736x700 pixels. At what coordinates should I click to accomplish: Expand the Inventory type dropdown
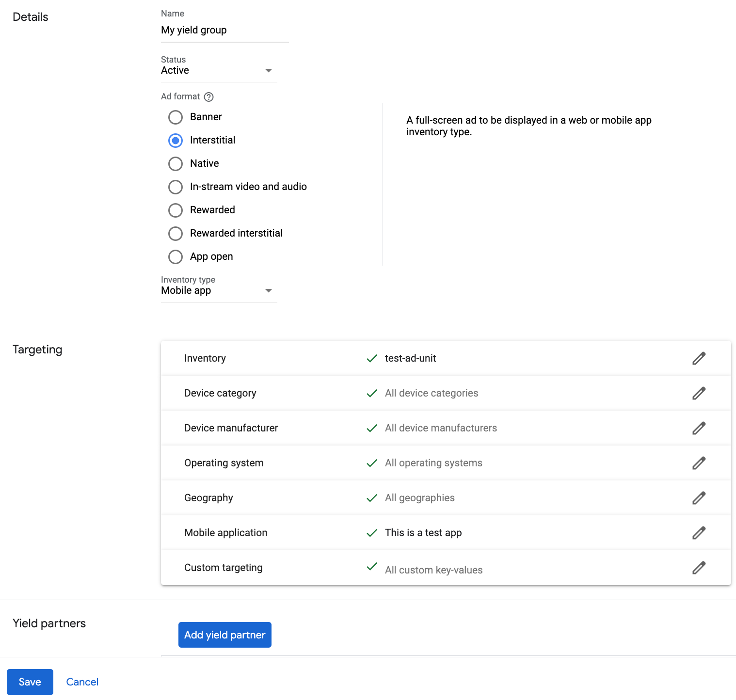219,291
